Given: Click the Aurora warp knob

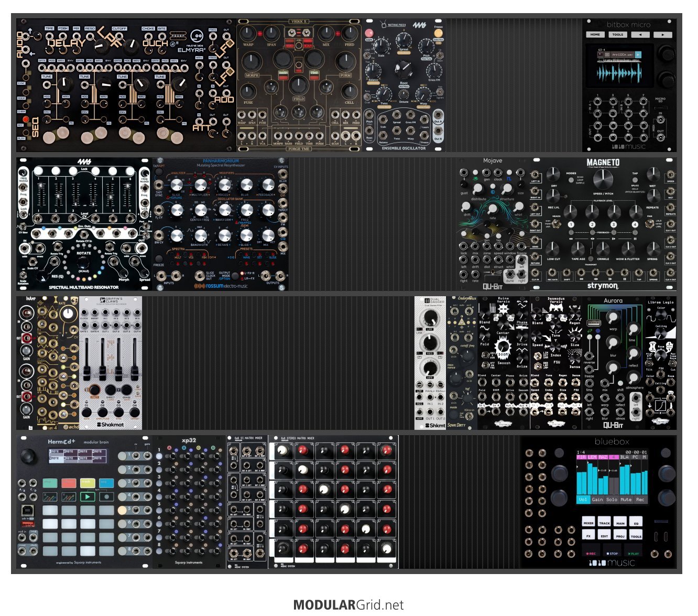Looking at the screenshot, I should pos(613,318).
